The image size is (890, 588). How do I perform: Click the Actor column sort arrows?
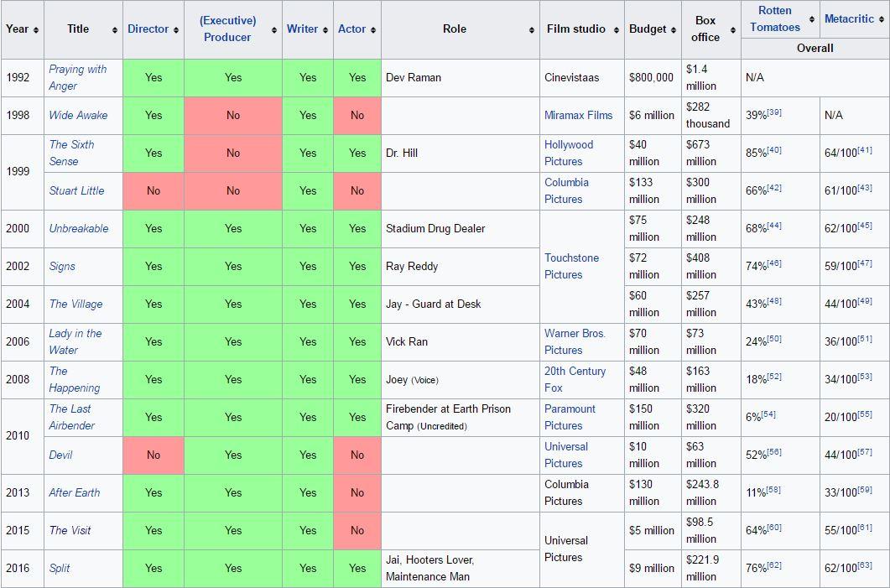click(373, 29)
